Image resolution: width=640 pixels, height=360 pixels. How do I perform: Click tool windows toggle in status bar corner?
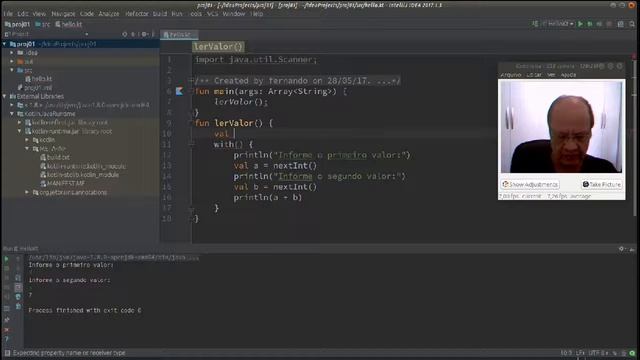click(7, 353)
